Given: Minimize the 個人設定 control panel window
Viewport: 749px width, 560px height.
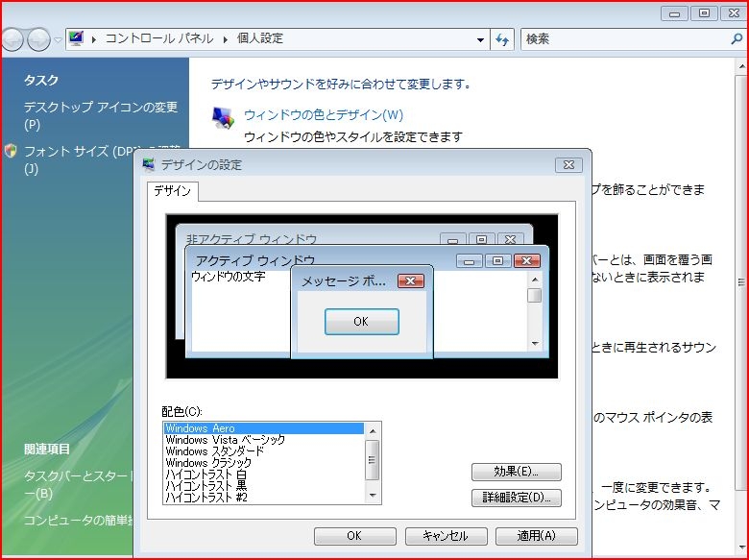Looking at the screenshot, I should pos(674,13).
